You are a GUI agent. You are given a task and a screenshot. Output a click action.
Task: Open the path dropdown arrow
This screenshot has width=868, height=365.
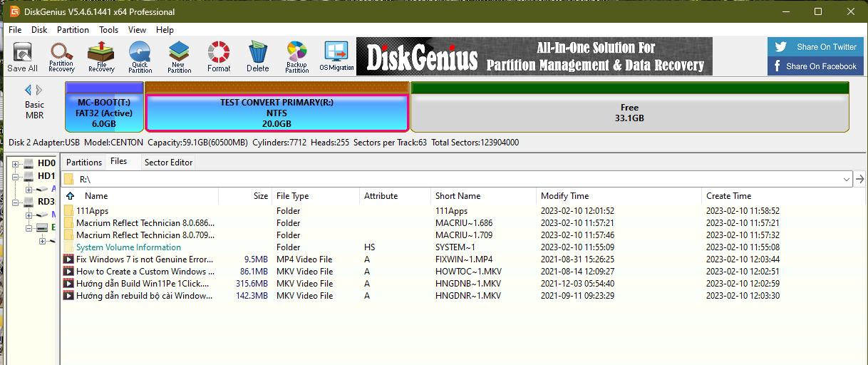point(847,180)
